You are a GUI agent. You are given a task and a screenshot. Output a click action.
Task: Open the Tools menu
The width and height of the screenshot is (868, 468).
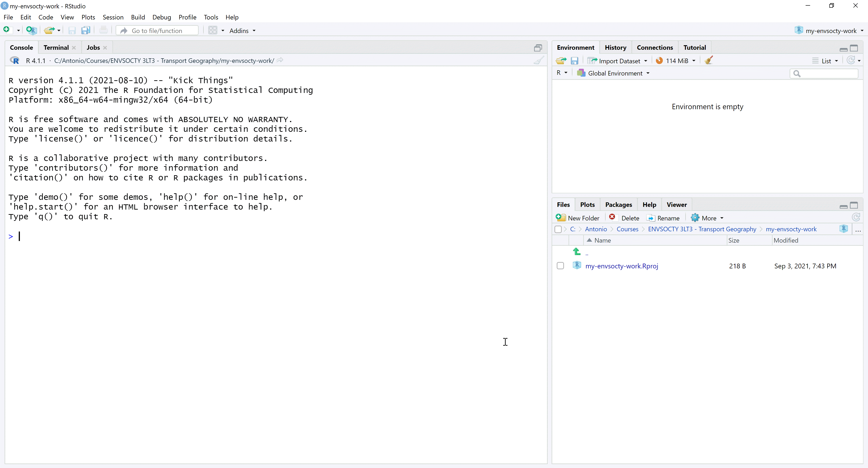point(211,17)
